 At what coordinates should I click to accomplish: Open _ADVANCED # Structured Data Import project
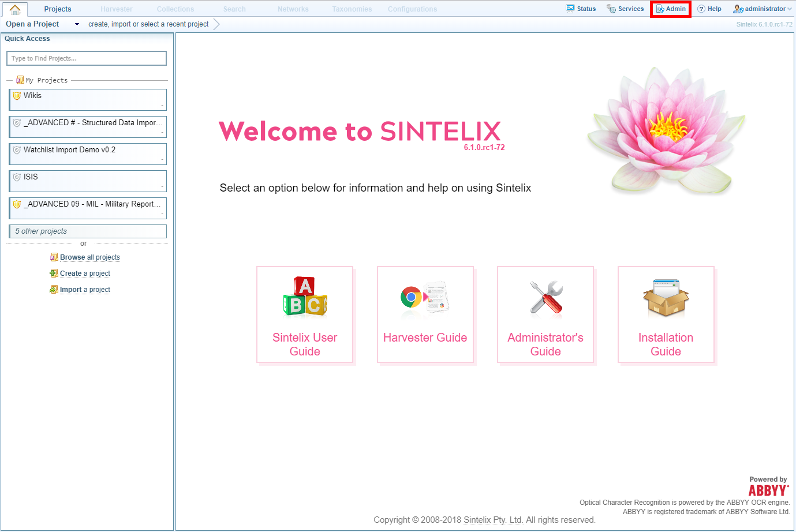coord(88,126)
